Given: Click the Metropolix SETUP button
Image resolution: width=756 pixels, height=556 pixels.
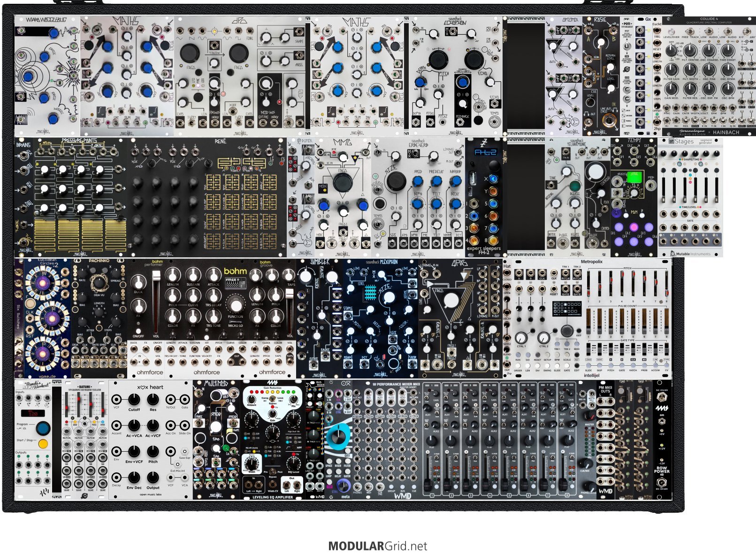Looking at the screenshot, I should point(547,354).
